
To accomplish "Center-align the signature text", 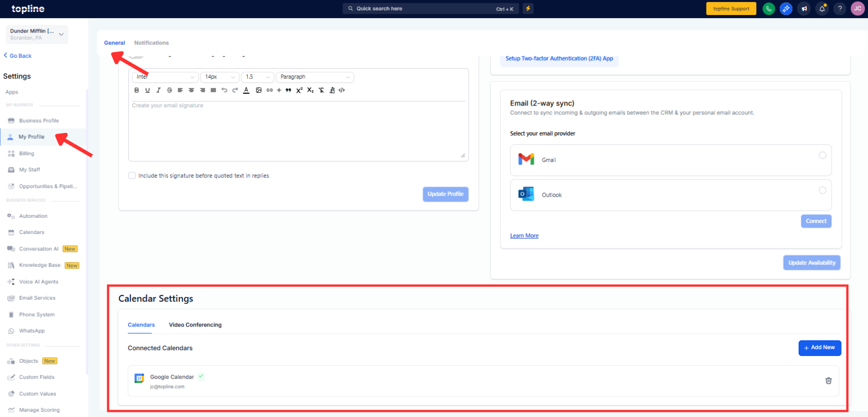I will [191, 90].
